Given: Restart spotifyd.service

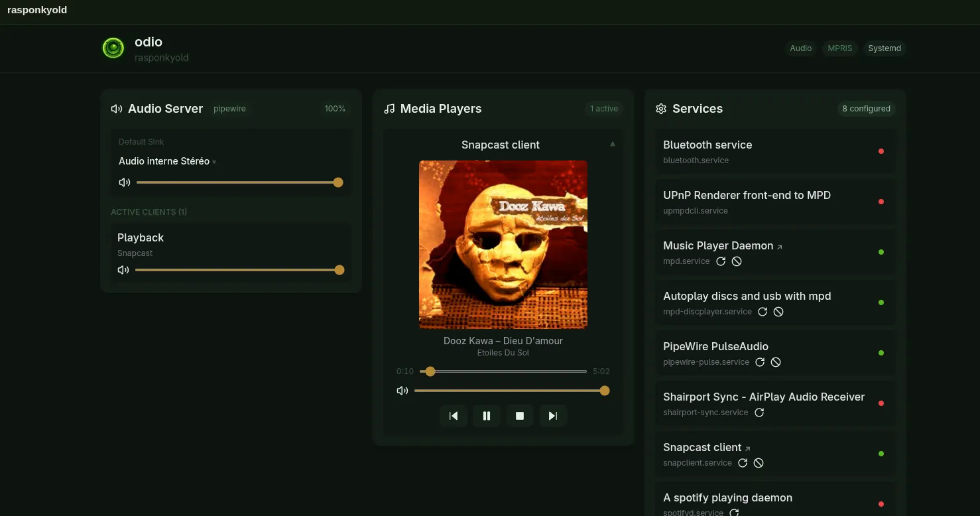Looking at the screenshot, I should [x=734, y=513].
